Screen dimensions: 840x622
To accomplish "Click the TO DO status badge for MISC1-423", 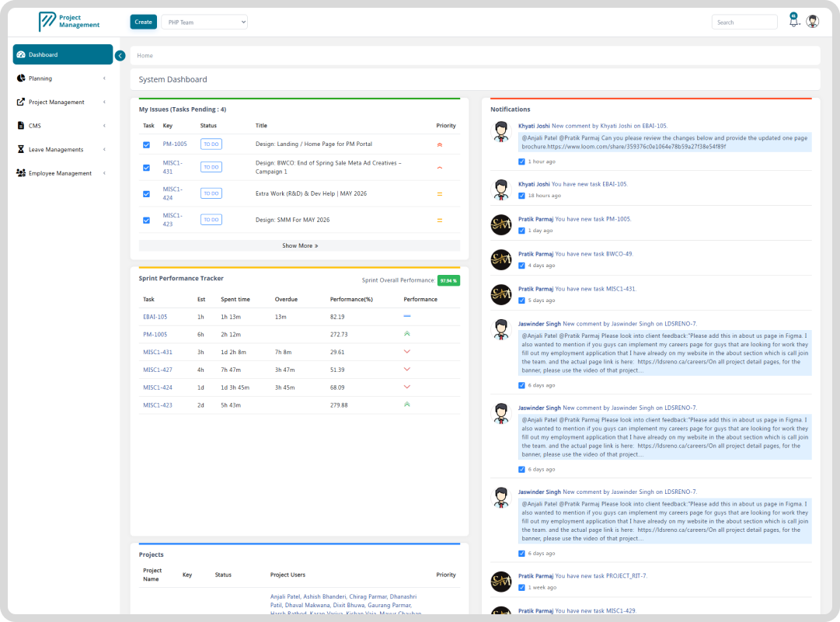I will click(211, 220).
